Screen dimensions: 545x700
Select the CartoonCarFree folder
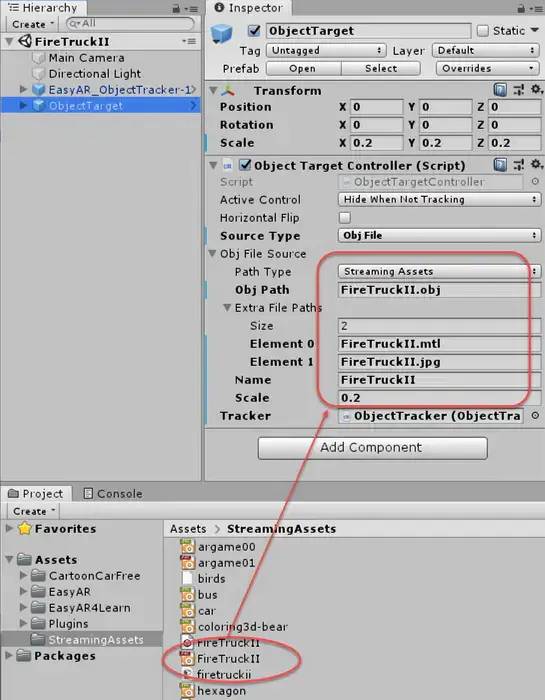[x=94, y=576]
